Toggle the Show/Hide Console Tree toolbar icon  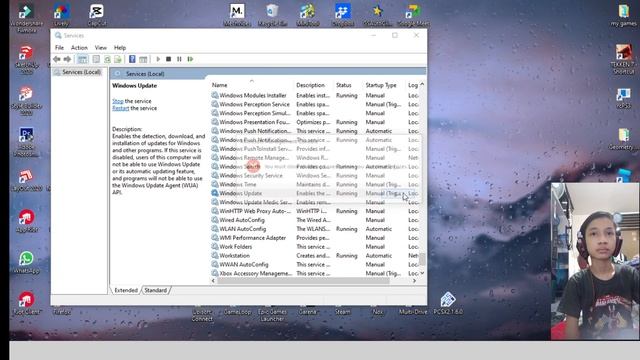82,59
